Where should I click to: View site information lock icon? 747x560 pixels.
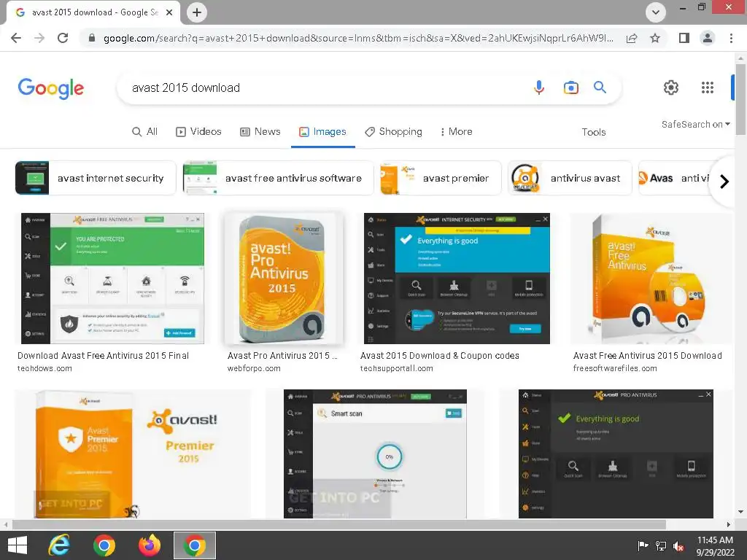pyautogui.click(x=92, y=38)
